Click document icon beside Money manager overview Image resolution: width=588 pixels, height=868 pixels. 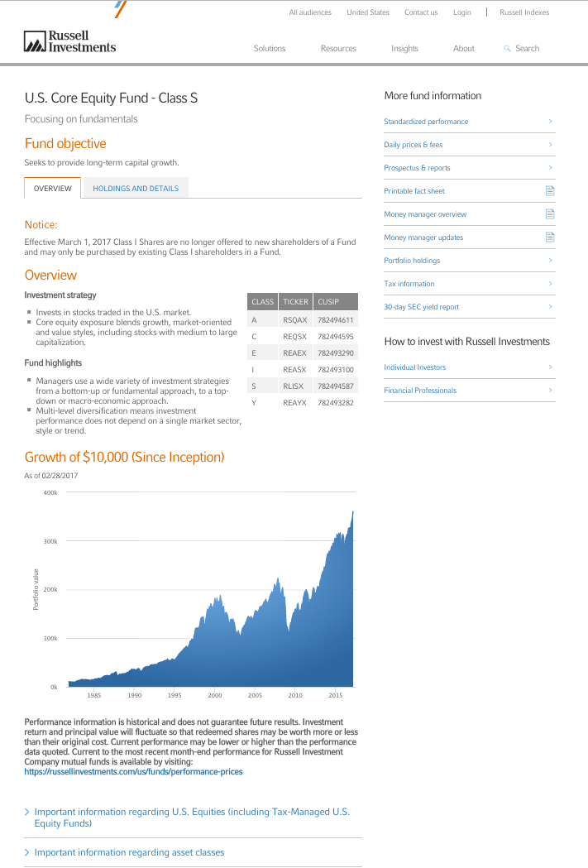550,214
